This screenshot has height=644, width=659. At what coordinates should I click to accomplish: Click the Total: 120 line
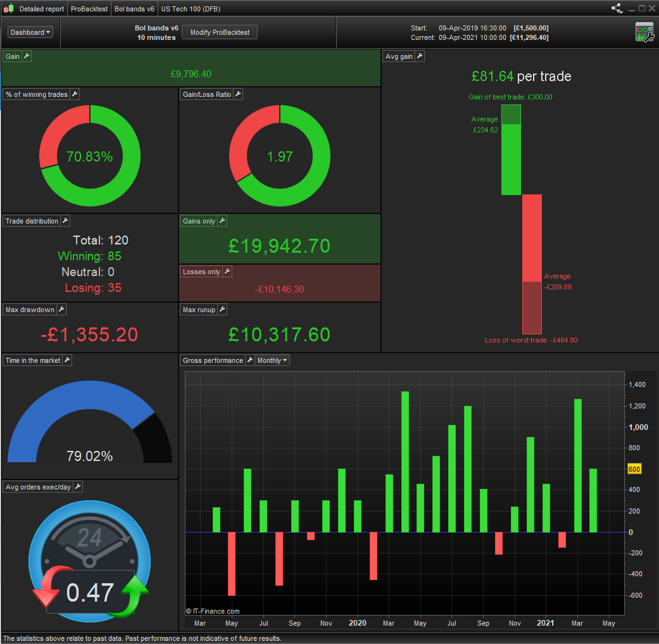pos(101,240)
